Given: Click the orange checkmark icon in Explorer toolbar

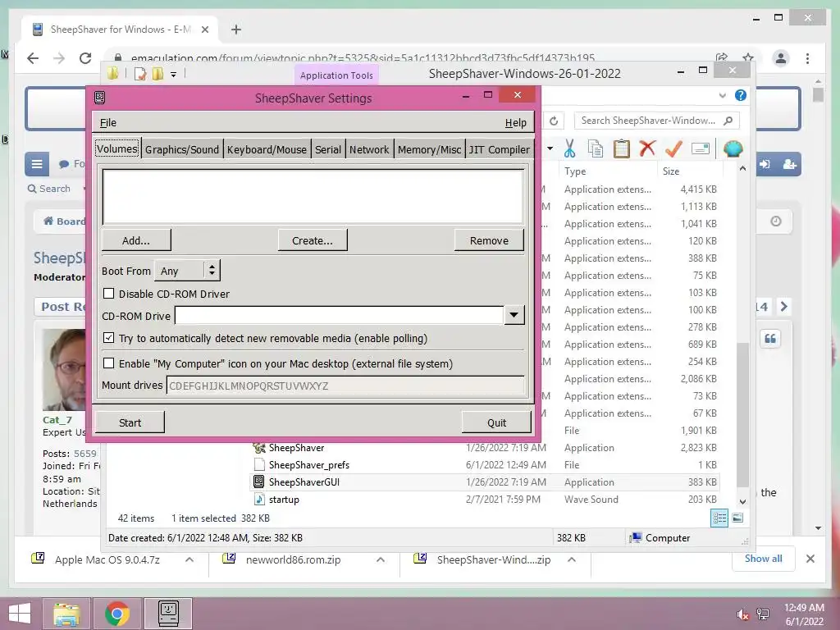Looking at the screenshot, I should click(x=673, y=148).
